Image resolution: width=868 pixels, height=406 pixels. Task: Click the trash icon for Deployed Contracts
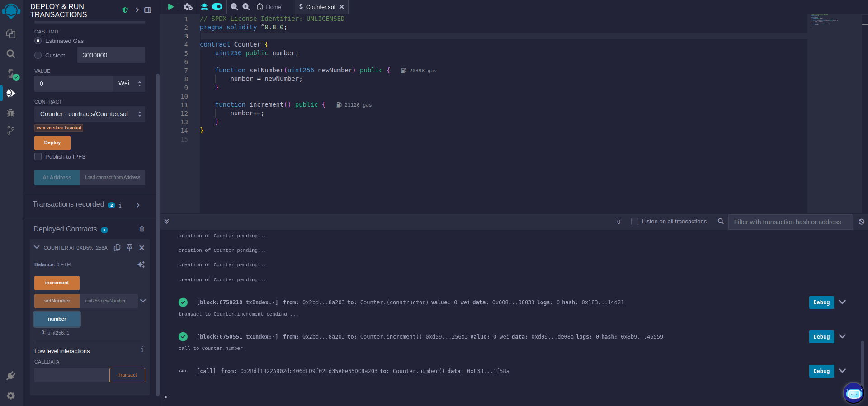coord(142,229)
